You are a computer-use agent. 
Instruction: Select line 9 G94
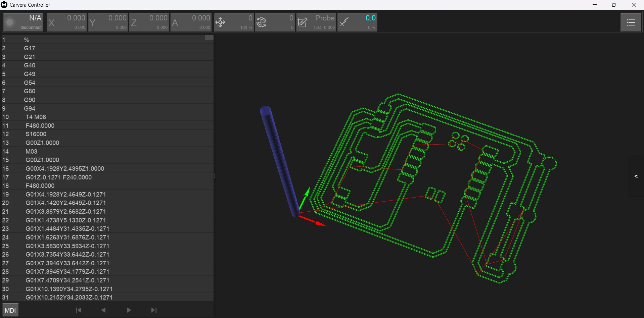(x=107, y=108)
